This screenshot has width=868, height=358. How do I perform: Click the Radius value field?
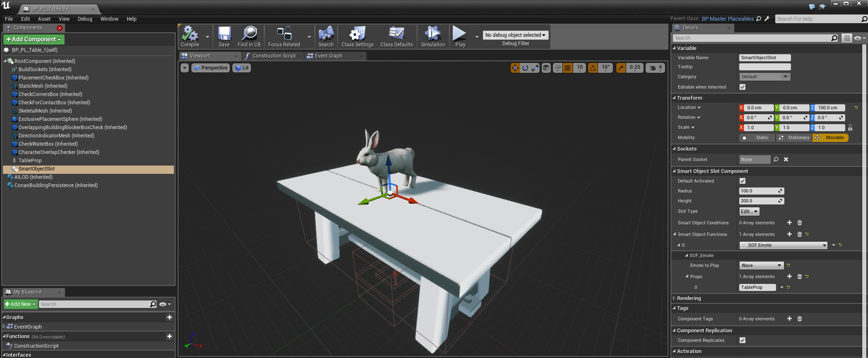pos(759,191)
